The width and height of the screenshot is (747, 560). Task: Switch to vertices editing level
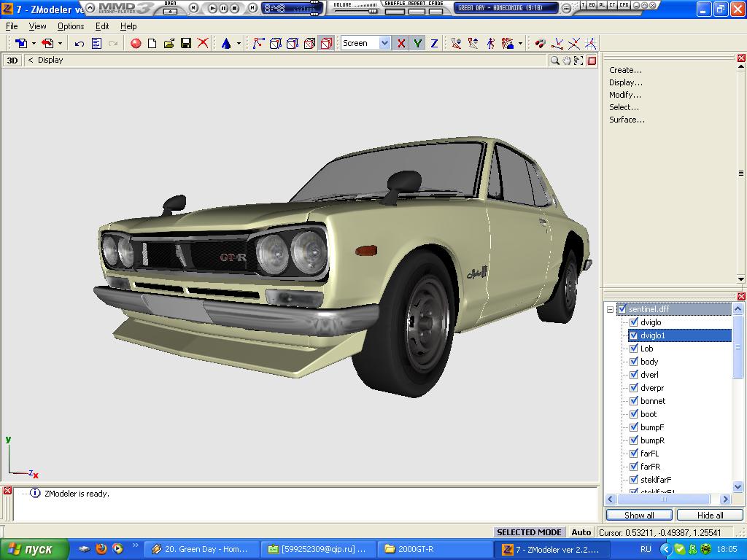(x=258, y=43)
